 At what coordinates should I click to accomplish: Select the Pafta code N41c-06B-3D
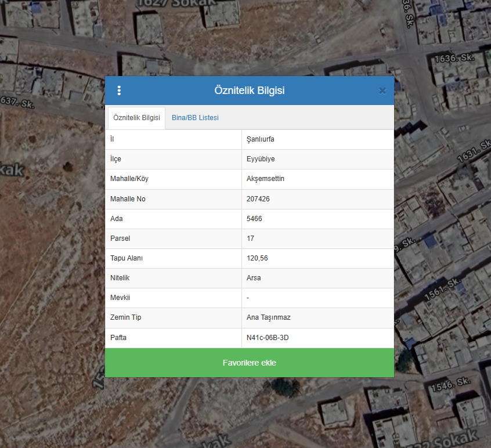(268, 337)
